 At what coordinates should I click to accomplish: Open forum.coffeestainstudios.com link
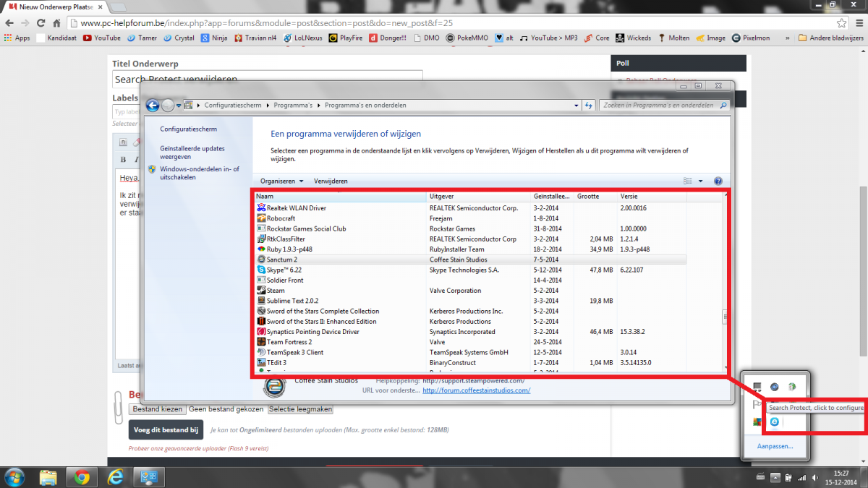[476, 390]
